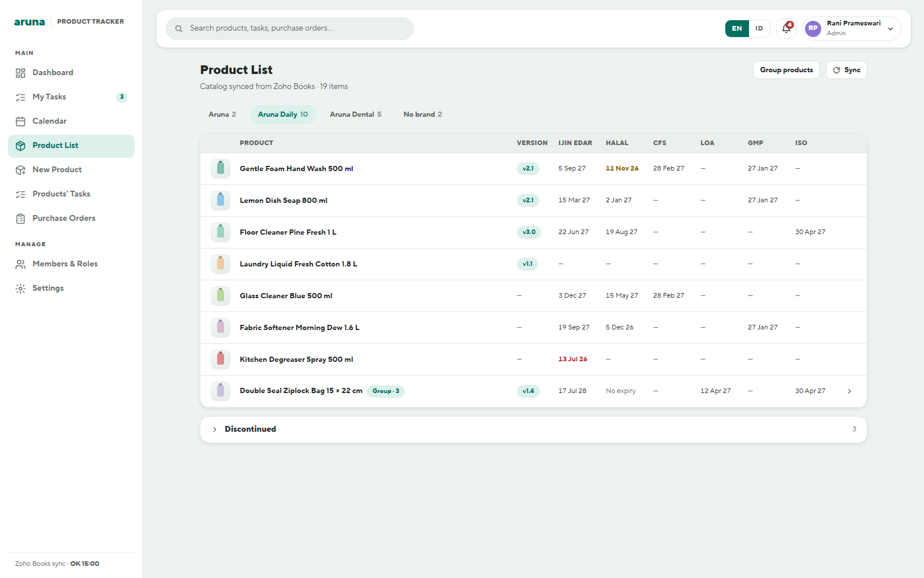
Task: Open Dashboard from the sidebar
Action: [x=71, y=73]
